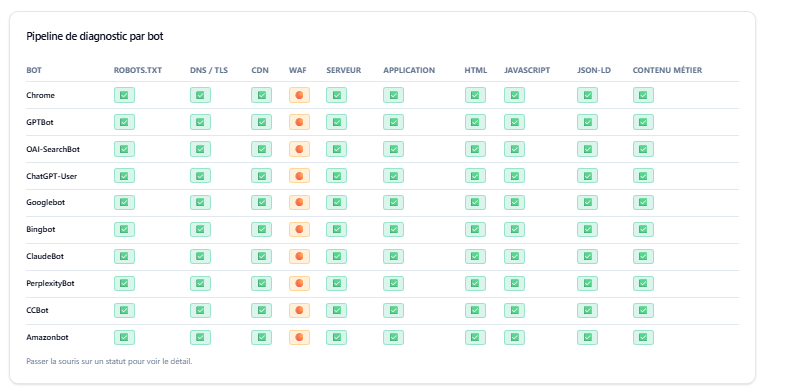
Task: Click the GPTBot row's WAF orange warning icon
Action: [x=300, y=122]
